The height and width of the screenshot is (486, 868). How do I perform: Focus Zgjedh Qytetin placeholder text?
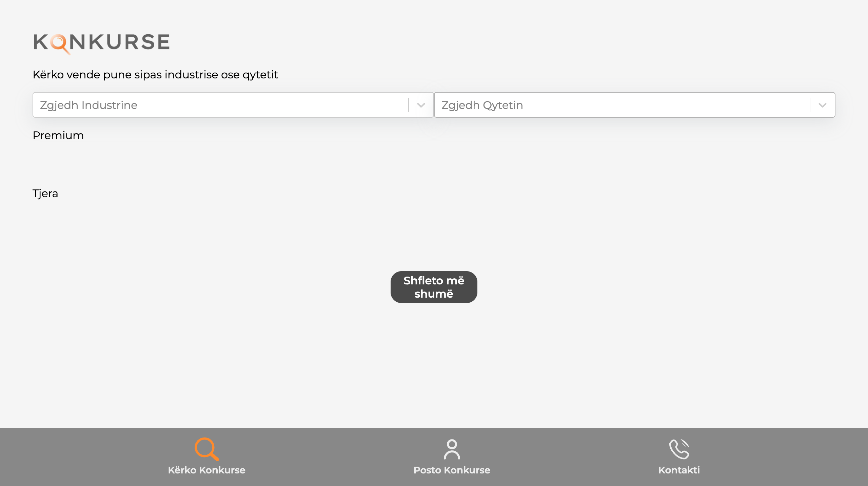tap(482, 105)
